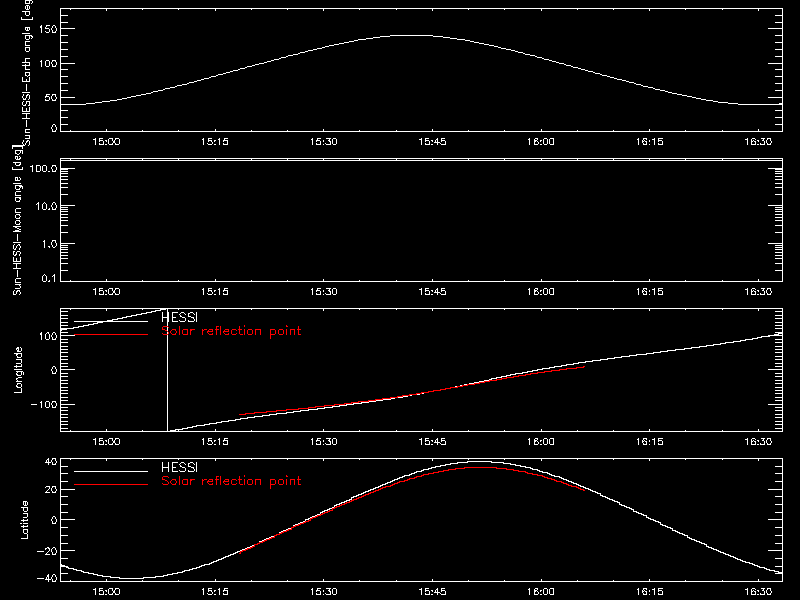Click the 16:30 time label under Latitude plot
Screen dimensions: 800x600
pyautogui.click(x=758, y=592)
